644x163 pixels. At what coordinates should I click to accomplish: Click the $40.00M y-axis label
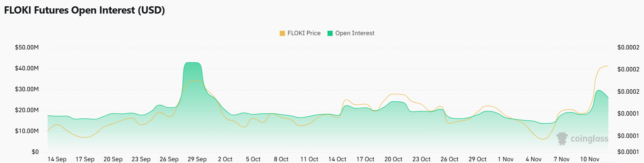tap(27, 68)
